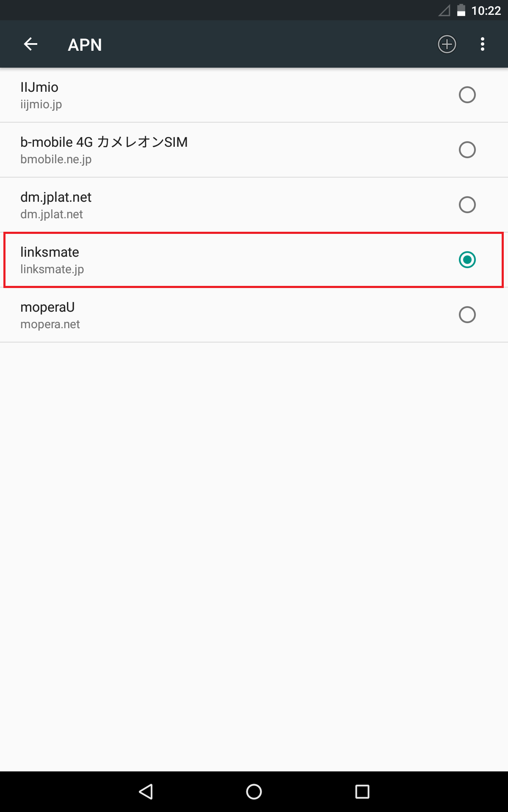Select the linksmate radio button
The image size is (508, 812).
tap(467, 260)
